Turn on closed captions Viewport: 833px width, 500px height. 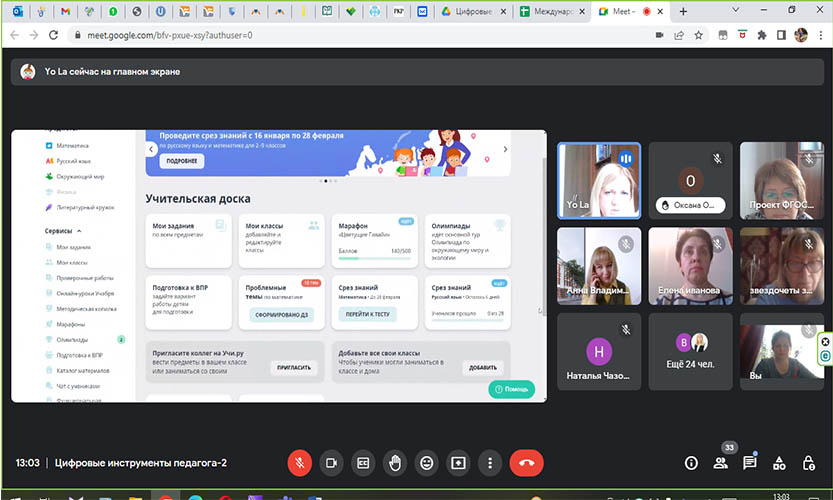point(363,463)
